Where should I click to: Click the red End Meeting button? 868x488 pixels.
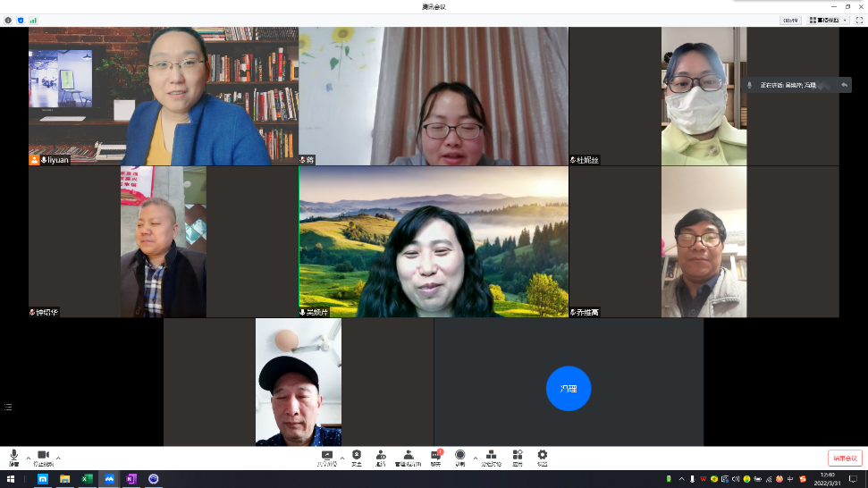tap(845, 458)
